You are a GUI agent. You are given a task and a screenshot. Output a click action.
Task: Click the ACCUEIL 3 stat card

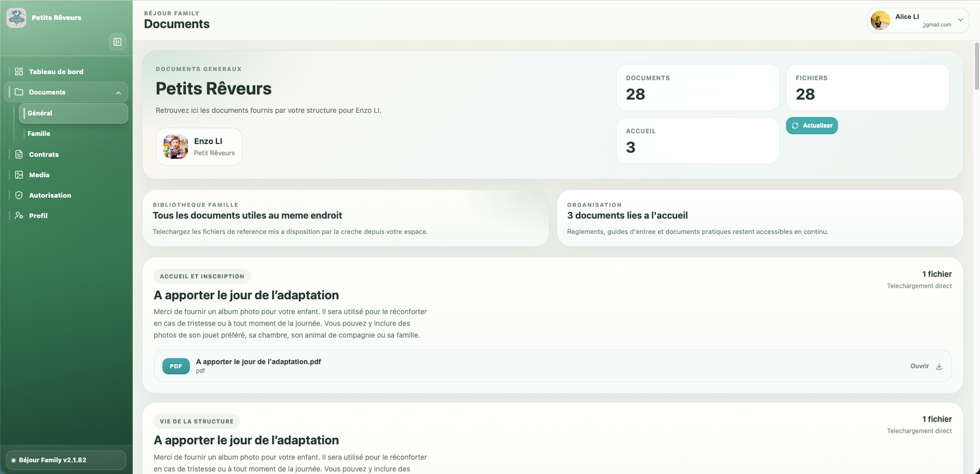tap(698, 140)
